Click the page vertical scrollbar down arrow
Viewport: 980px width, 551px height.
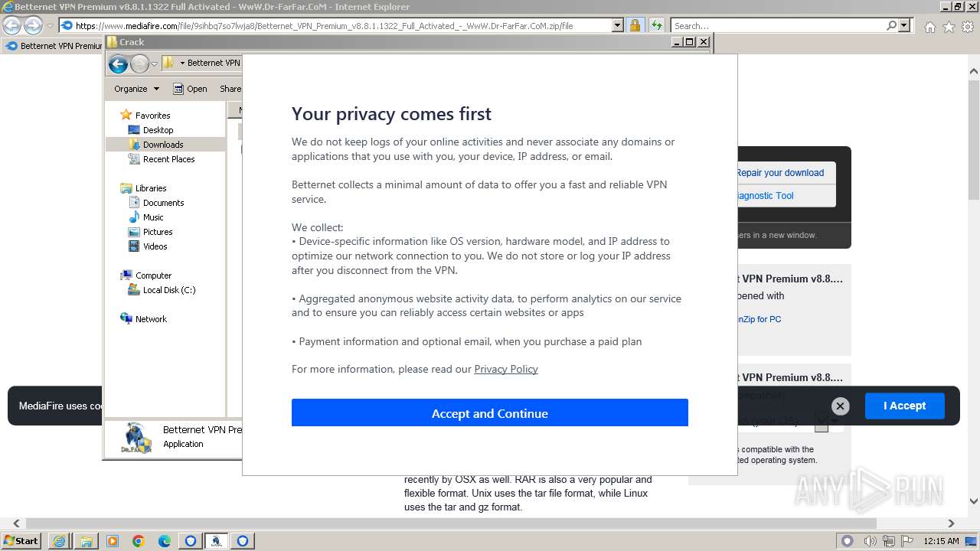click(x=974, y=501)
